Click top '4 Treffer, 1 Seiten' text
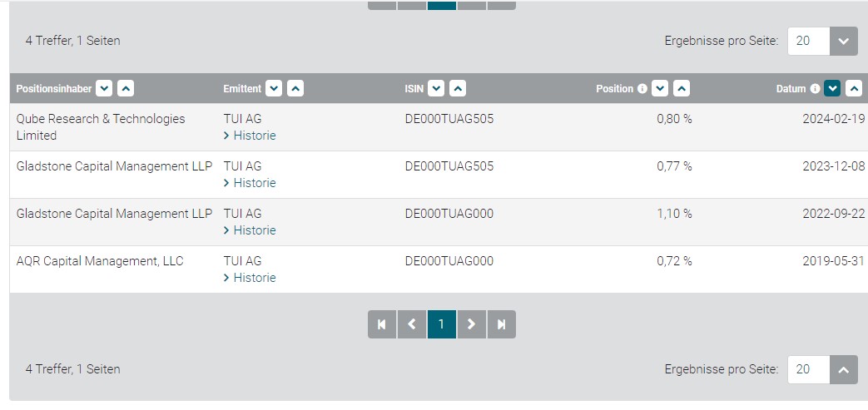 pos(72,41)
